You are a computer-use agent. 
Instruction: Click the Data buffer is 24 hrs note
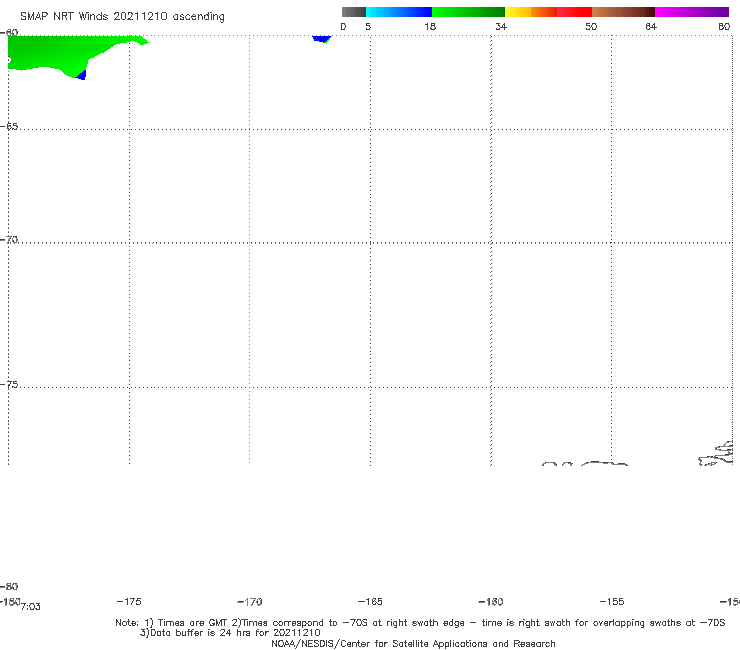pos(230,633)
